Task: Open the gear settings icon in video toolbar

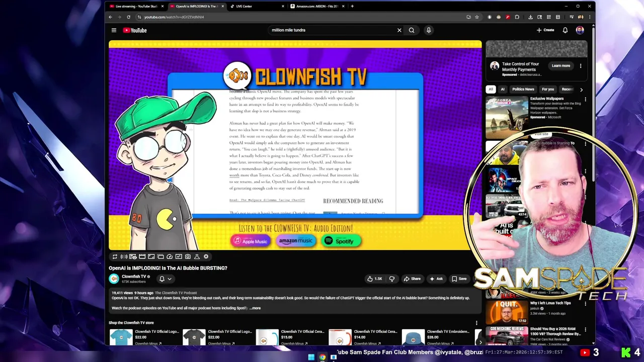Action: pos(206,256)
